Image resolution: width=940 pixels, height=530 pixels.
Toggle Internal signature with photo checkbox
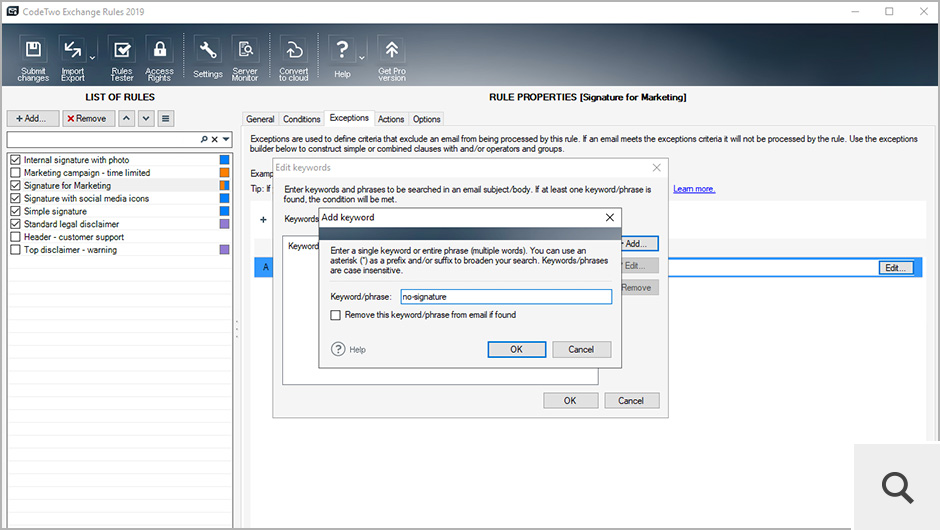[16, 159]
